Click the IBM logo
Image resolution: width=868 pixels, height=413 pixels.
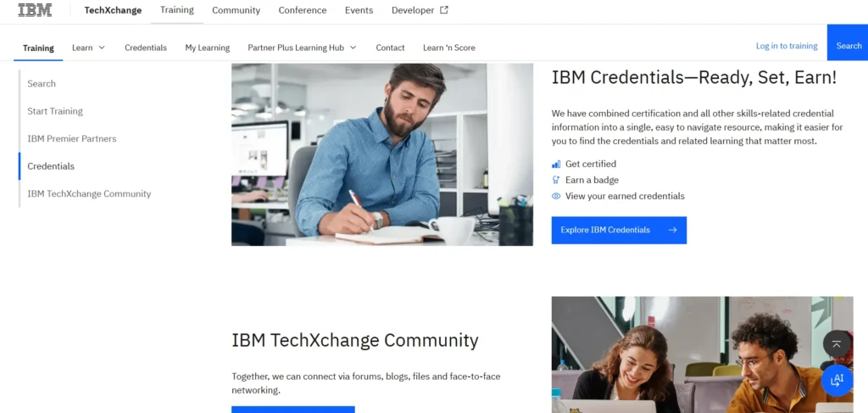point(35,10)
